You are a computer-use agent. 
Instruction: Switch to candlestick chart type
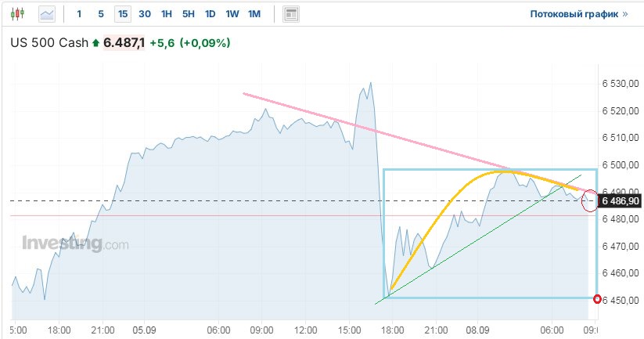[18, 14]
